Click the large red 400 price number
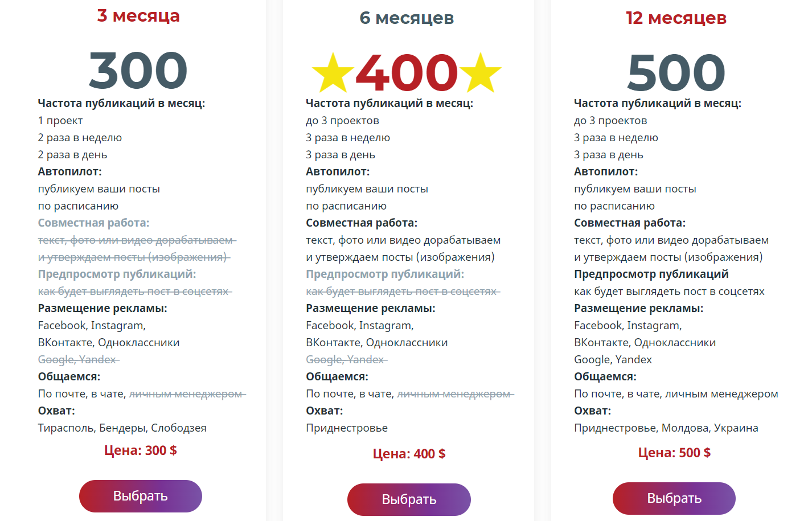 pyautogui.click(x=407, y=73)
